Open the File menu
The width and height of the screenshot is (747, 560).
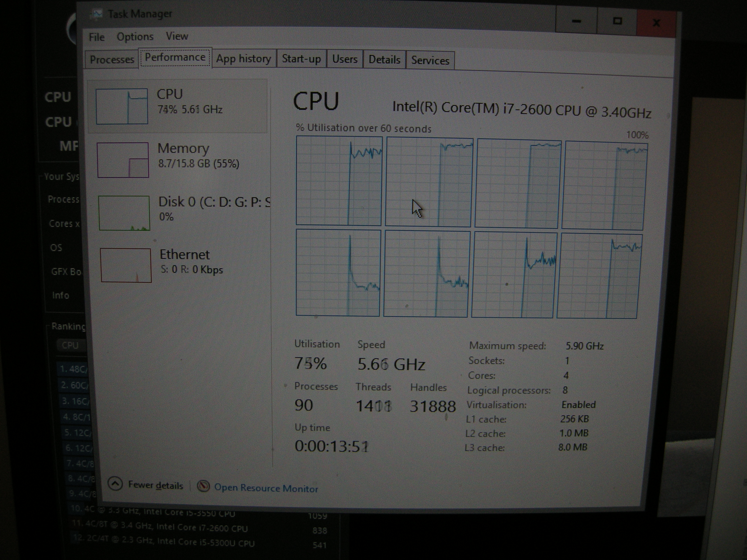97,37
